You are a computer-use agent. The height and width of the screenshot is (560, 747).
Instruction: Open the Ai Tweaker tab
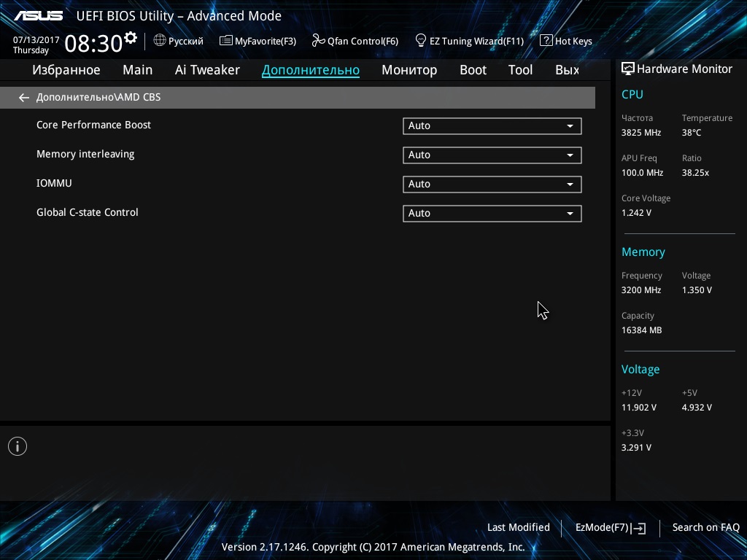[x=207, y=70]
